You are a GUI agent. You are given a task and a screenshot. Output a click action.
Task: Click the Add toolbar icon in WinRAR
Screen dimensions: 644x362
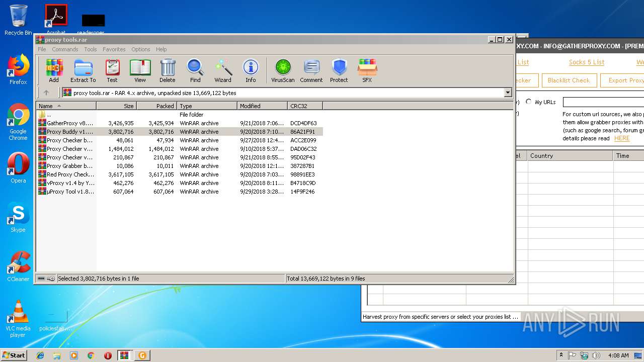click(54, 70)
